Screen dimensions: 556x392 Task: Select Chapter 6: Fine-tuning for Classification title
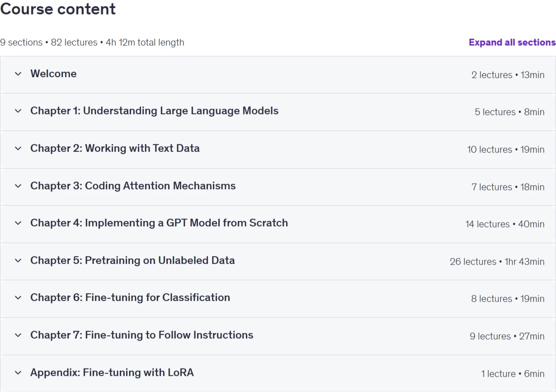click(x=130, y=298)
